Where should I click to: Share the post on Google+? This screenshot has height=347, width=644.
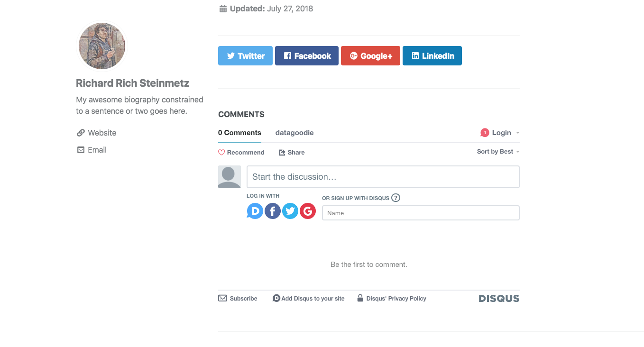coord(370,55)
